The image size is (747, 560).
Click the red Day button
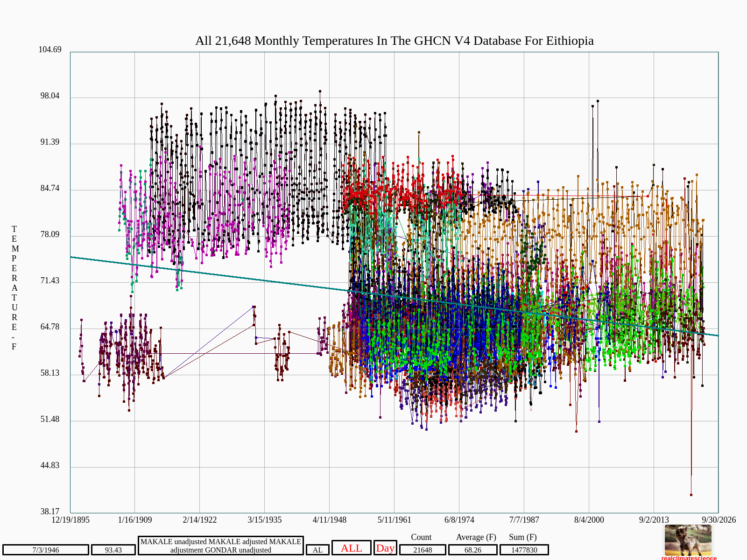tap(385, 548)
